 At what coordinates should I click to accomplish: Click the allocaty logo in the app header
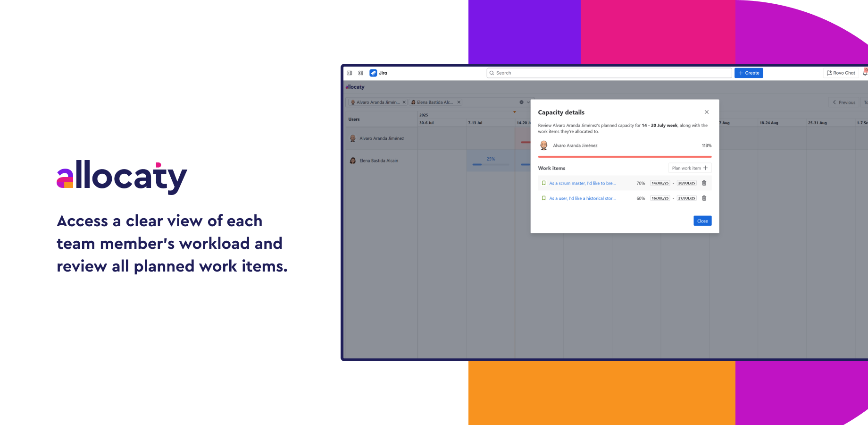coord(355,87)
